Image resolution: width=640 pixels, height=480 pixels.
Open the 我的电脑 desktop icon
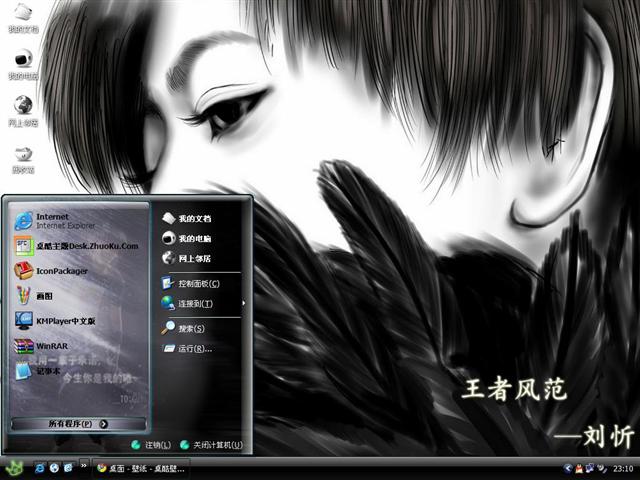pyautogui.click(x=23, y=64)
